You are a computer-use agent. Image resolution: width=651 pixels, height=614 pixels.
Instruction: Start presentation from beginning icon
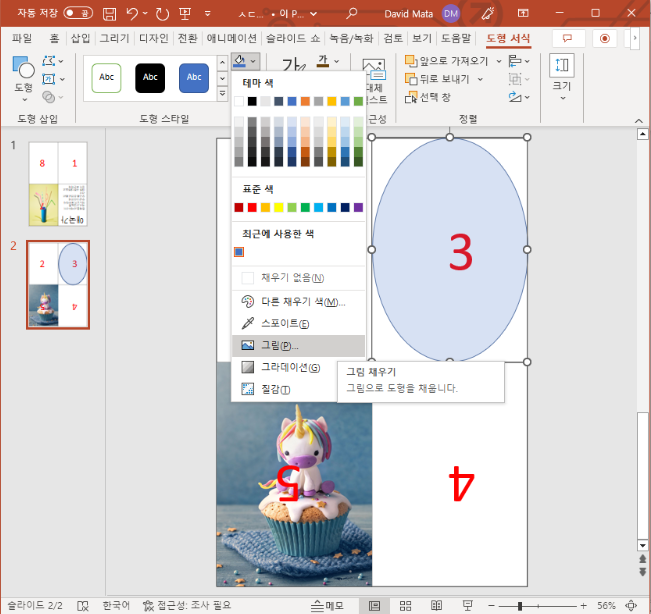(x=185, y=14)
